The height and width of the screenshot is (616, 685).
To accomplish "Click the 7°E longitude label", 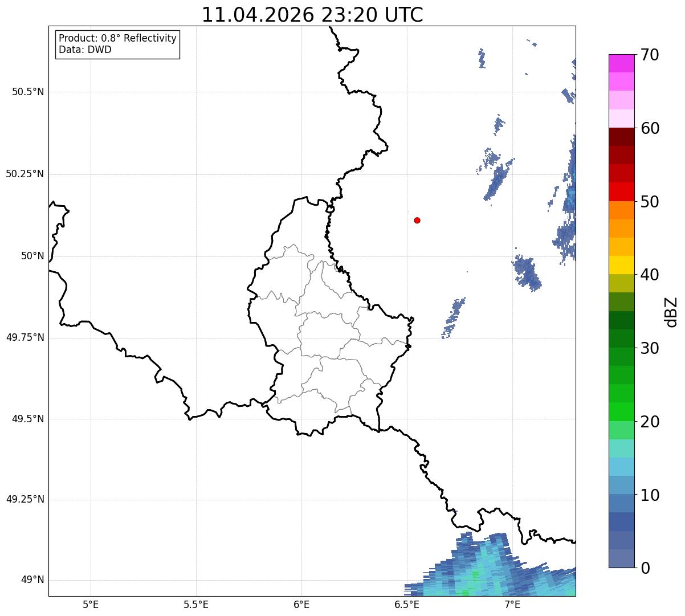I will (x=512, y=605).
